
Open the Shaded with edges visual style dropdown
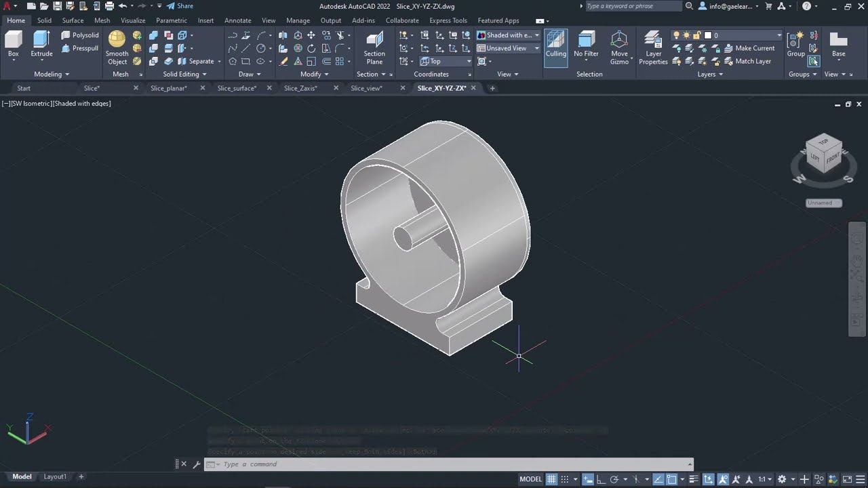click(508, 35)
